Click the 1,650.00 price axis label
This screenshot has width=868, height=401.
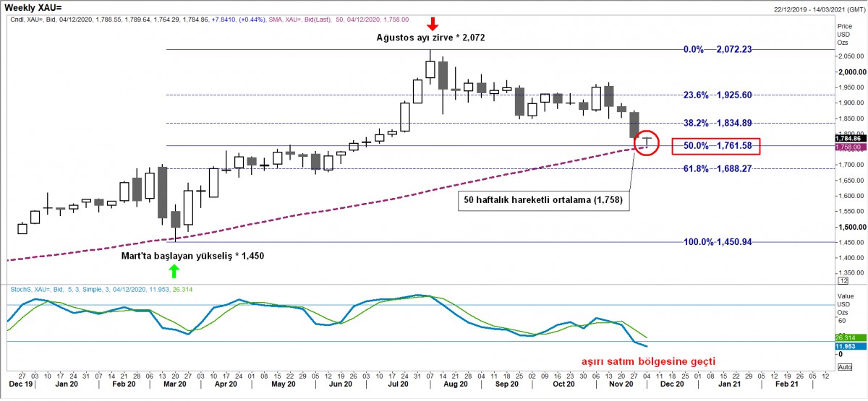(850, 180)
